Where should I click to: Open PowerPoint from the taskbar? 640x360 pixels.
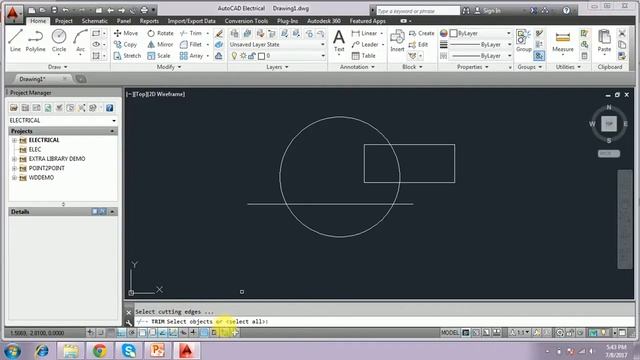pos(158,351)
